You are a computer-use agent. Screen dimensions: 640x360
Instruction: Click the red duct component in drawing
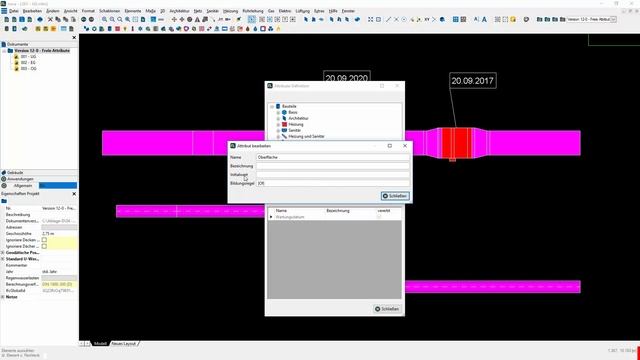pyautogui.click(x=457, y=143)
